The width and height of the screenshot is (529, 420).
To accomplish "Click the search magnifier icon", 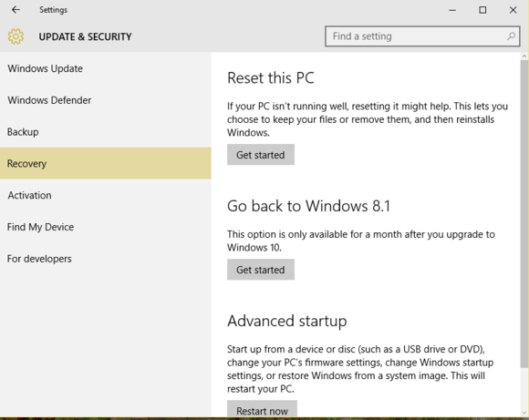I will pyautogui.click(x=511, y=36).
